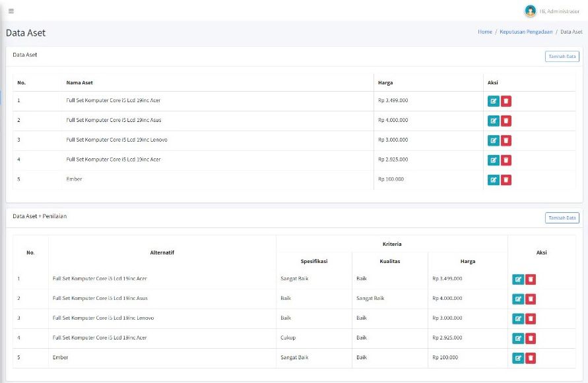The width and height of the screenshot is (588, 383).
Task: Go to Home breadcrumb link
Action: pyautogui.click(x=485, y=32)
